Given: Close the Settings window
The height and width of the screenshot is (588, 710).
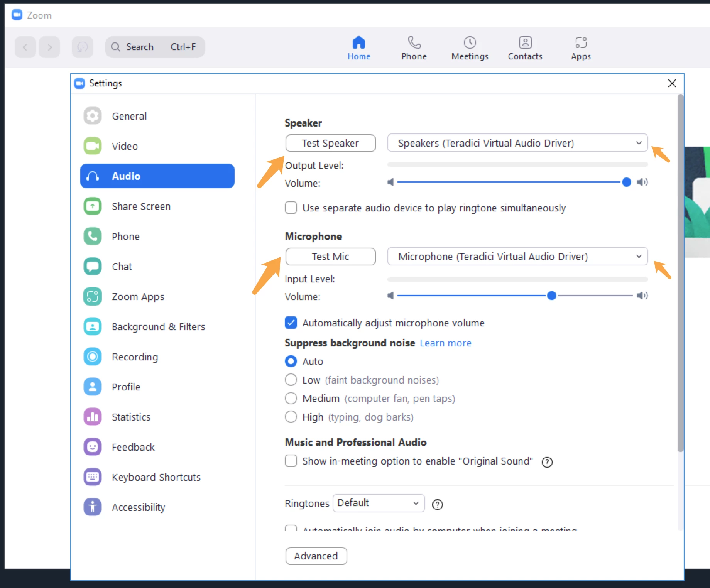Looking at the screenshot, I should pyautogui.click(x=672, y=83).
